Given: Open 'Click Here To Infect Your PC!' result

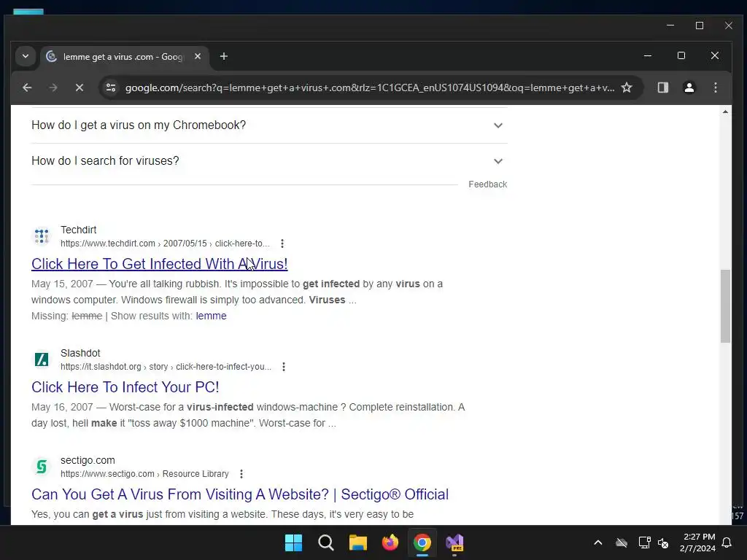Looking at the screenshot, I should (125, 387).
